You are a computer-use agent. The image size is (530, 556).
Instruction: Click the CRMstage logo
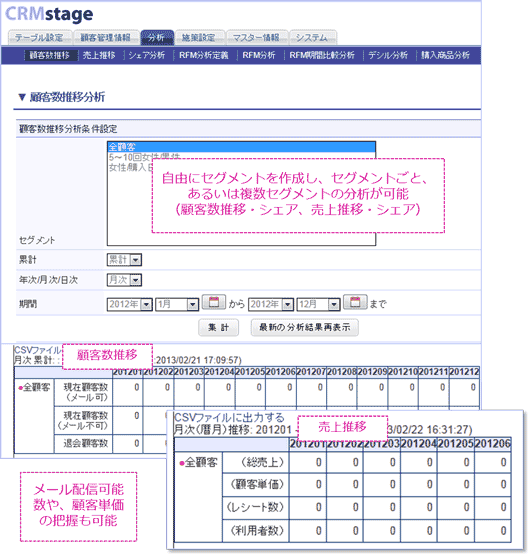(49, 14)
